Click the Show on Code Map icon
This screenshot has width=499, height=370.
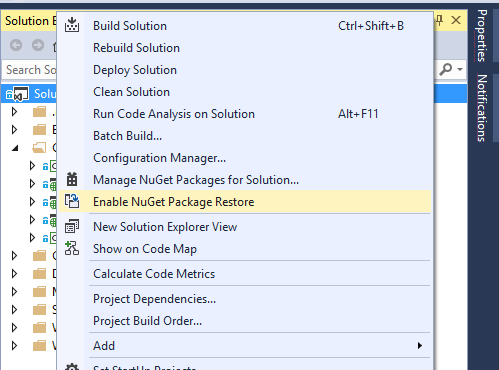(72, 248)
